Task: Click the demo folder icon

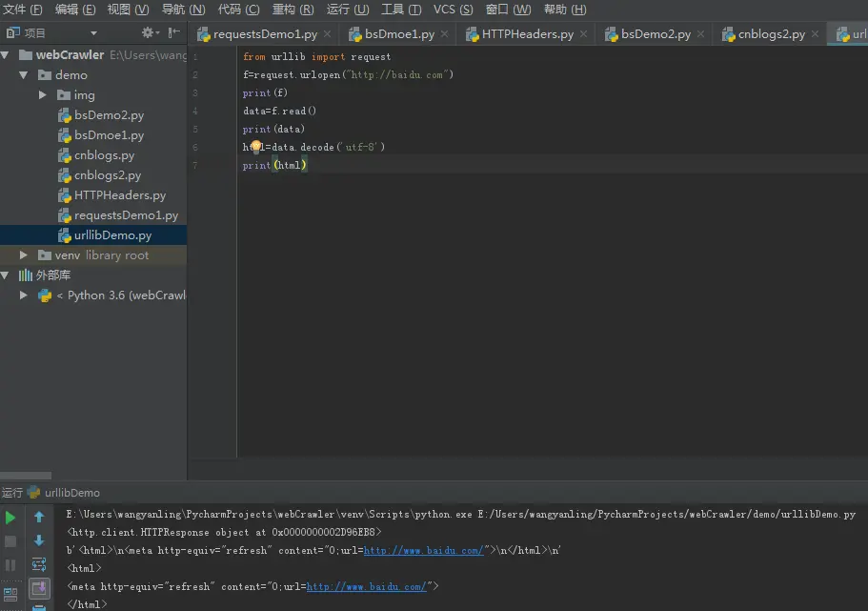Action: pyautogui.click(x=45, y=74)
